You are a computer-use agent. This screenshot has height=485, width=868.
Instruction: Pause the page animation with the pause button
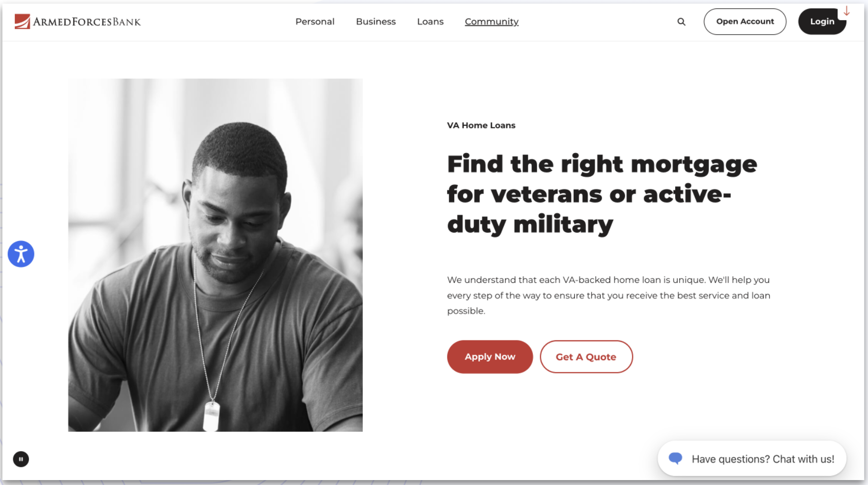(21, 459)
